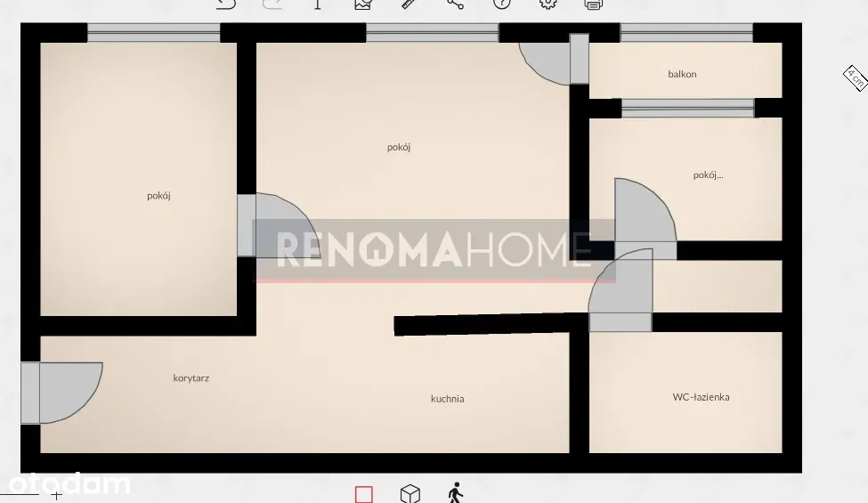Switch to 3D cube view

pos(410,493)
